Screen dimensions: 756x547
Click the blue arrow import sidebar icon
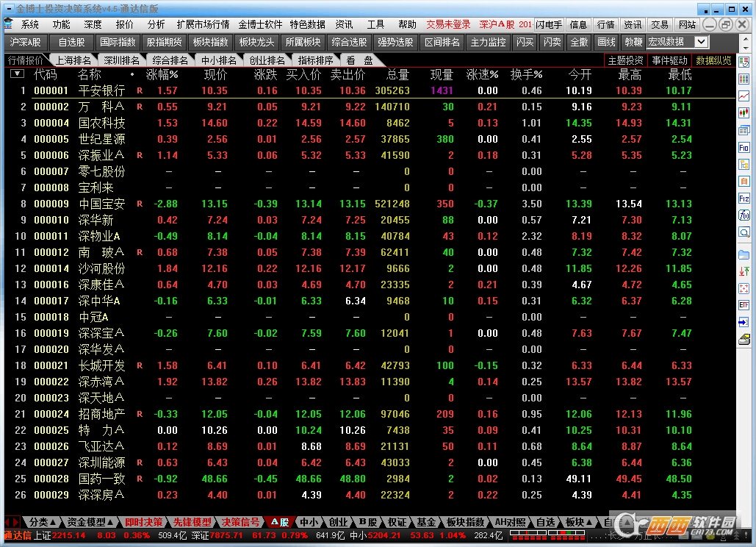coord(744,322)
